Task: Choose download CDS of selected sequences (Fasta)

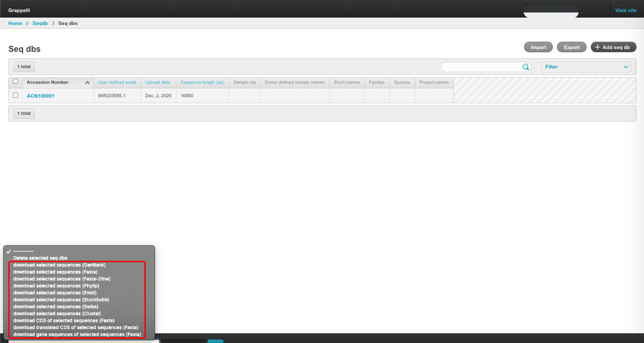Action: [79, 320]
